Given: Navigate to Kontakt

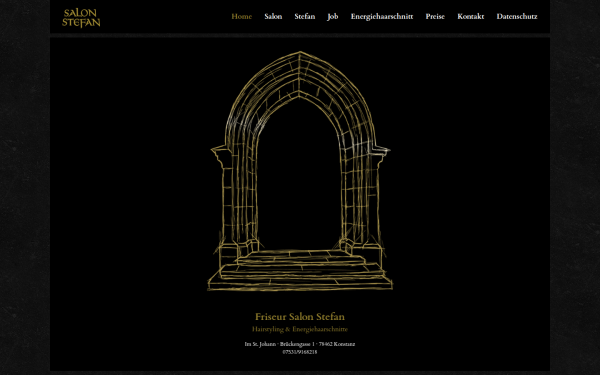Looking at the screenshot, I should click(x=471, y=16).
